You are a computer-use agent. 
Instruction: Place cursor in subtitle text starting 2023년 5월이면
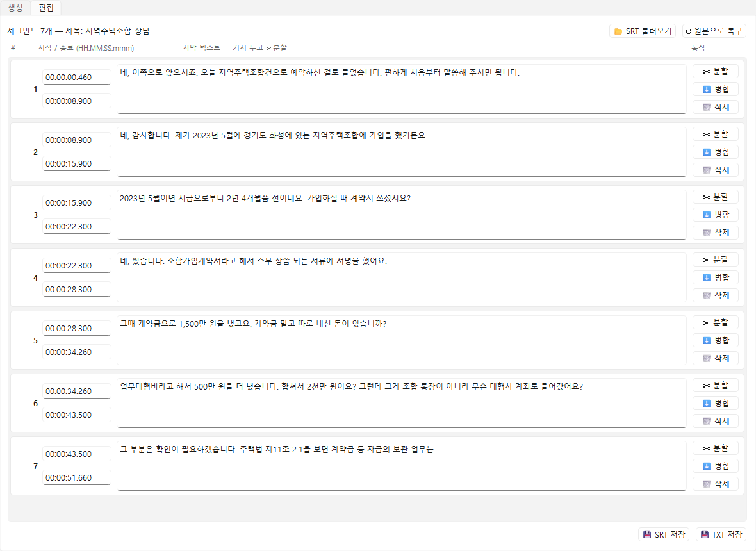(401, 215)
